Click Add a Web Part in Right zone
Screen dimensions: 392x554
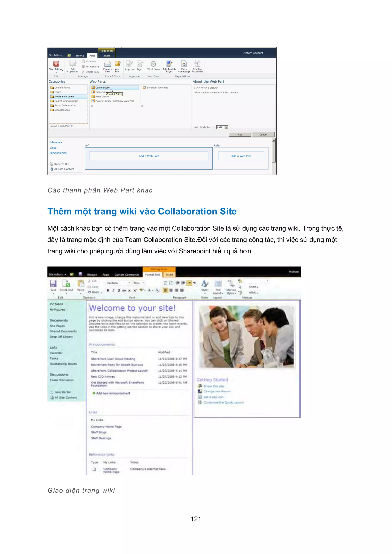pos(241,156)
